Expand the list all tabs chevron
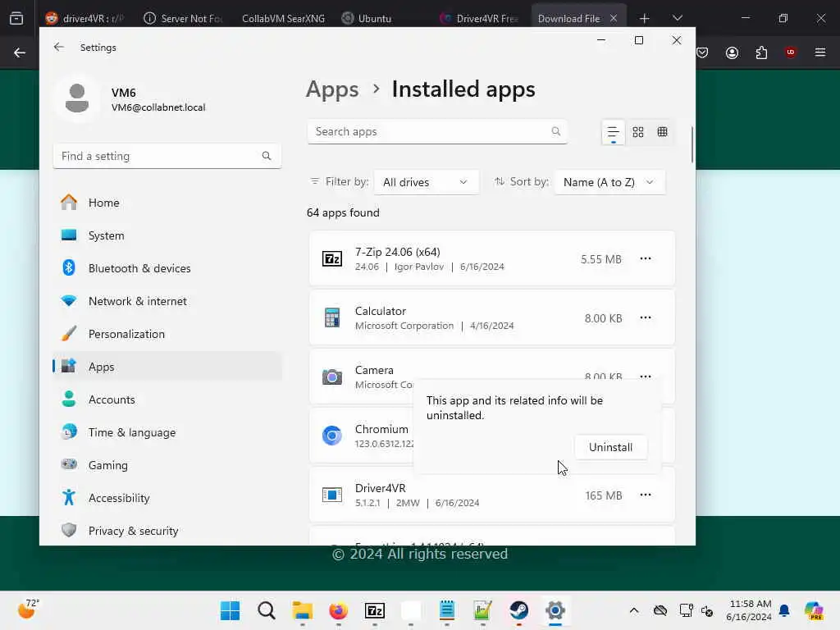This screenshot has height=630, width=840. point(678,18)
